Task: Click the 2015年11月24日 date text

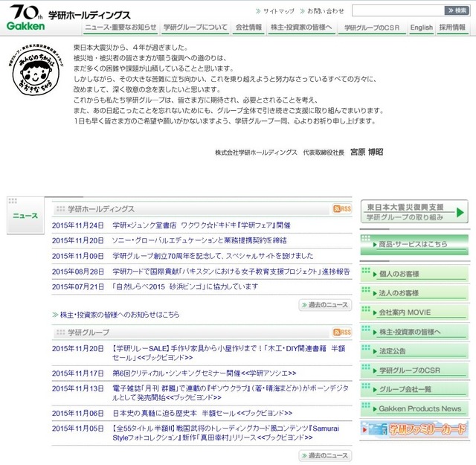Action: pos(78,225)
